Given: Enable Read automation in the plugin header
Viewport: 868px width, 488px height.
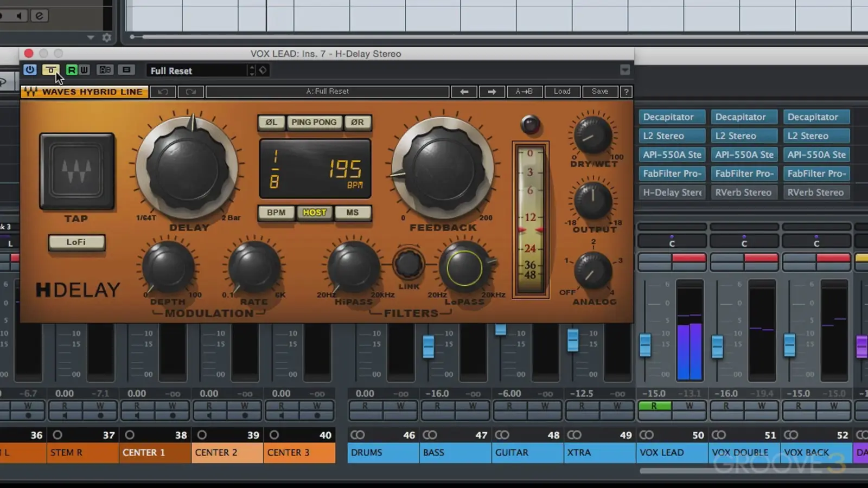Looking at the screenshot, I should (71, 70).
